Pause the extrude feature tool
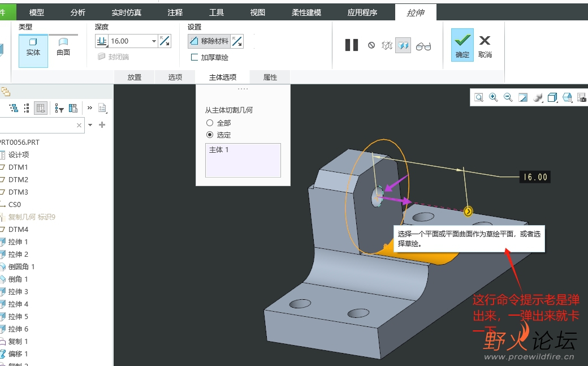 coord(351,45)
